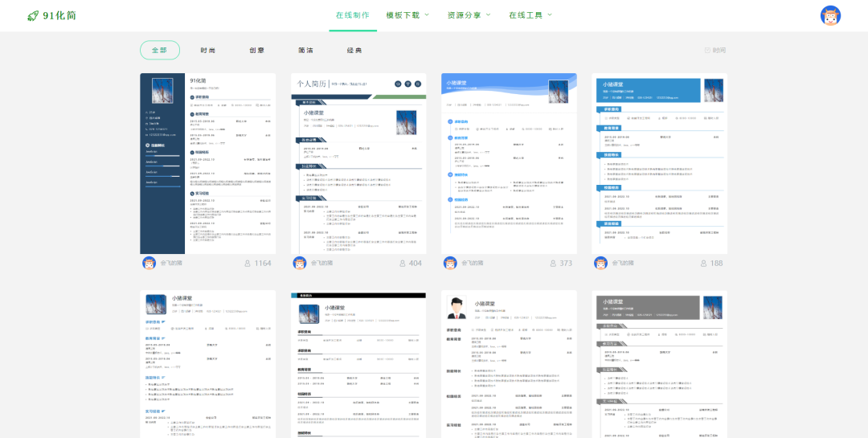Filter templates by 简洁
Screen dimensions: 868x438
(305, 51)
